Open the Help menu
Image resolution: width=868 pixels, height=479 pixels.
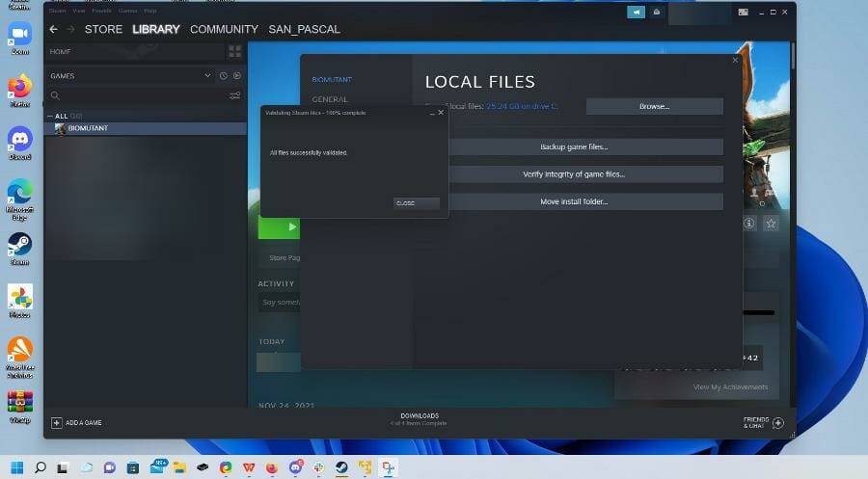[150, 11]
